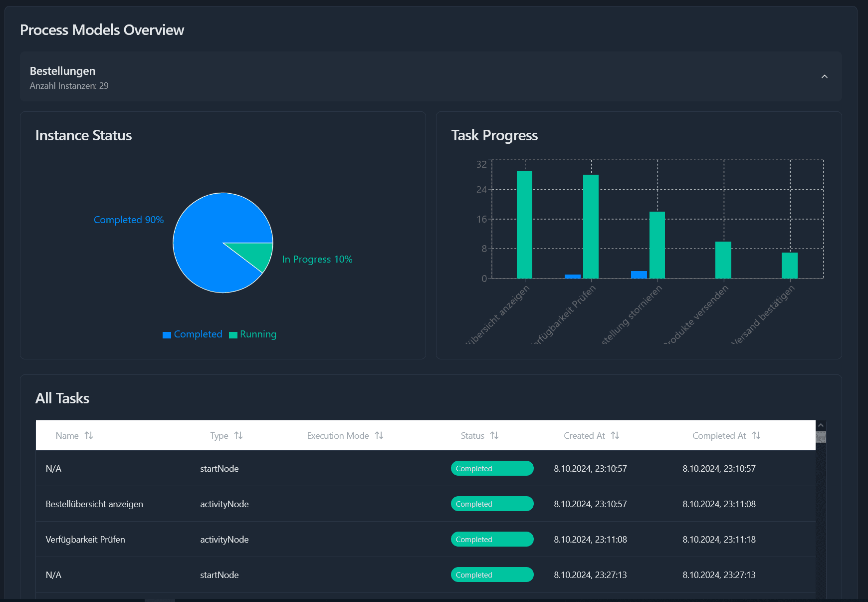Click the small blue bar for Verfügbarkeit Prüfen
The width and height of the screenshot is (868, 602).
coord(573,276)
